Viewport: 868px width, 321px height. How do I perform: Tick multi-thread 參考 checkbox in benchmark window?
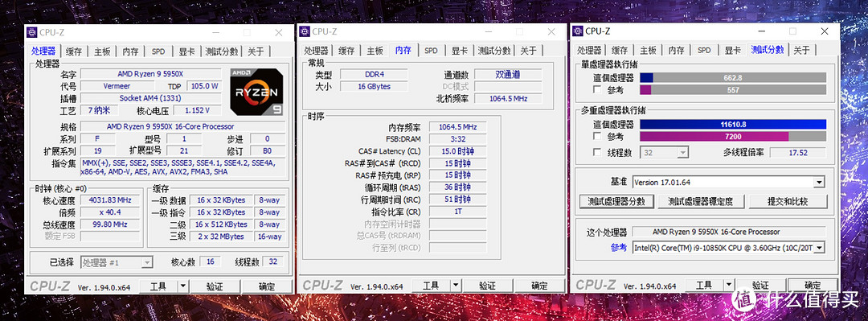[596, 137]
